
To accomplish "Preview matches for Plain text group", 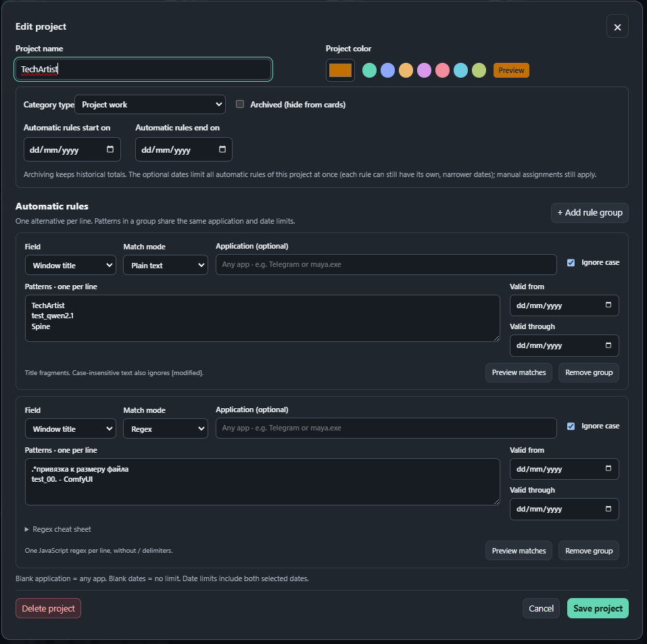I will coord(519,372).
